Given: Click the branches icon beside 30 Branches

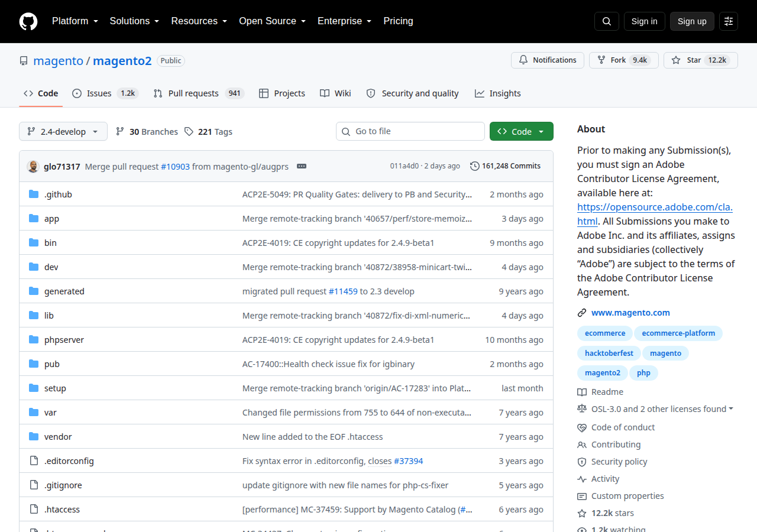Looking at the screenshot, I should tap(120, 131).
